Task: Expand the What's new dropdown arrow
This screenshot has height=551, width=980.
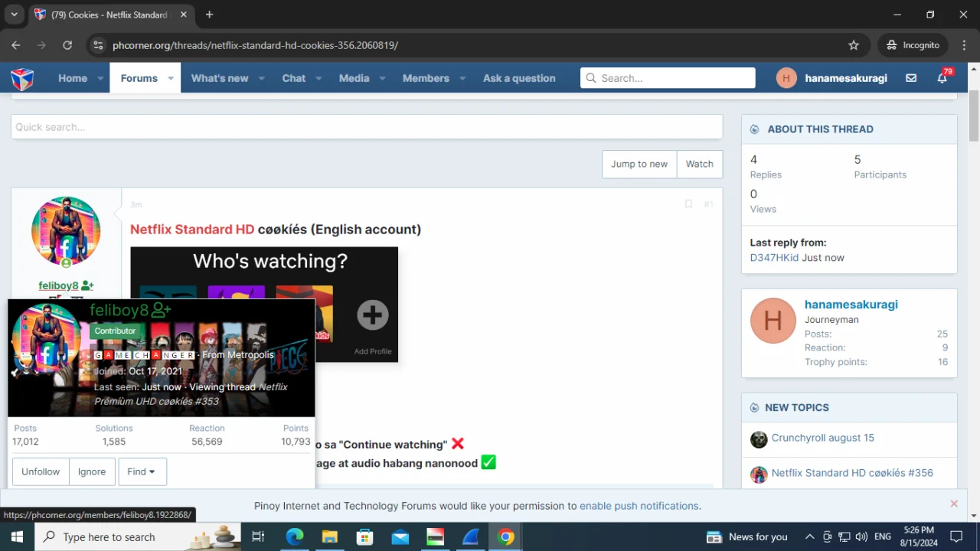Action: pyautogui.click(x=261, y=78)
